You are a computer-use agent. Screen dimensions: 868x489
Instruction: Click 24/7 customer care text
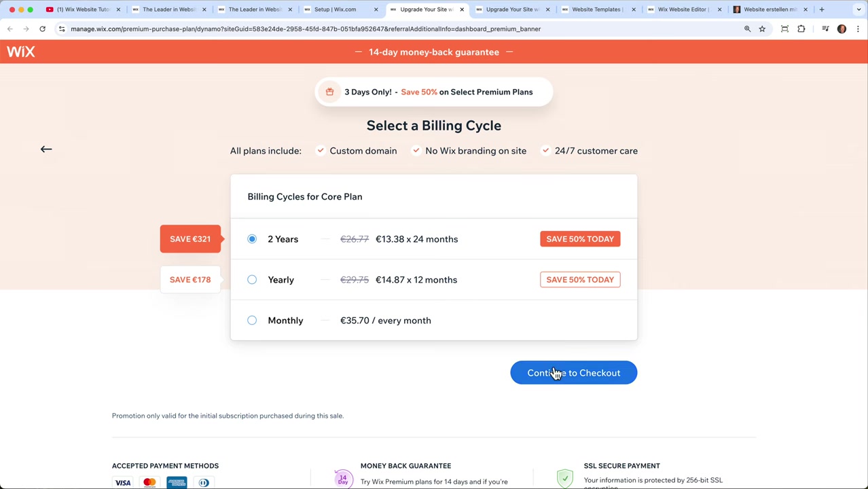tap(596, 151)
